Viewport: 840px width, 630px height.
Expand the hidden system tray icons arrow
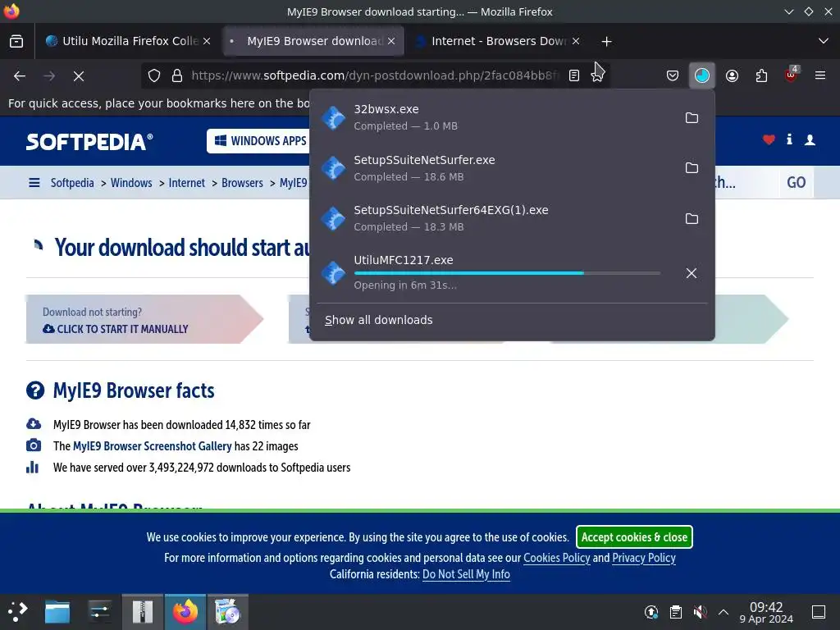point(724,612)
